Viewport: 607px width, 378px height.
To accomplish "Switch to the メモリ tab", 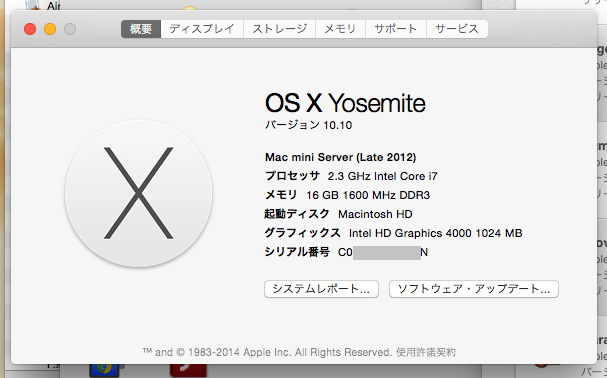I will (x=340, y=29).
